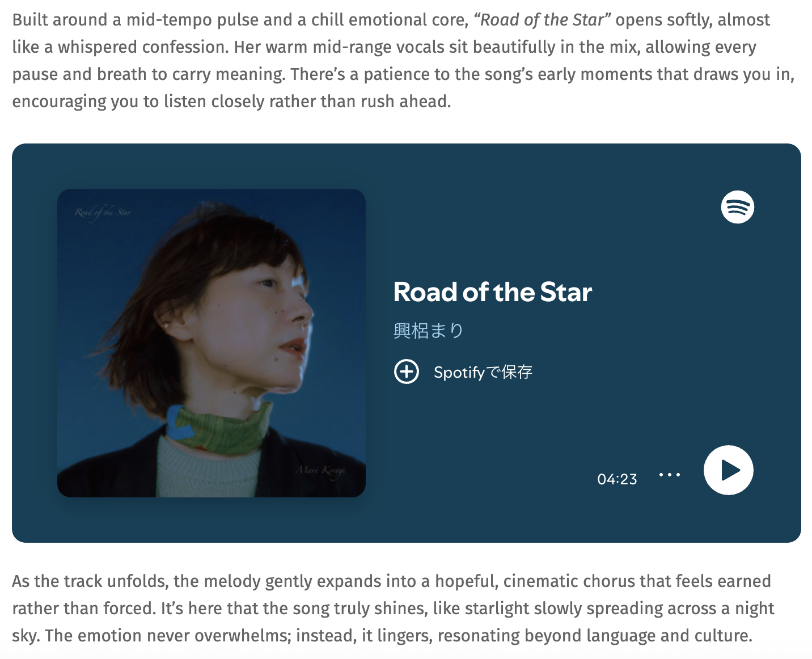Click the italic "Road of the Star" in paragraph
This screenshot has height=659, width=812.
point(542,20)
